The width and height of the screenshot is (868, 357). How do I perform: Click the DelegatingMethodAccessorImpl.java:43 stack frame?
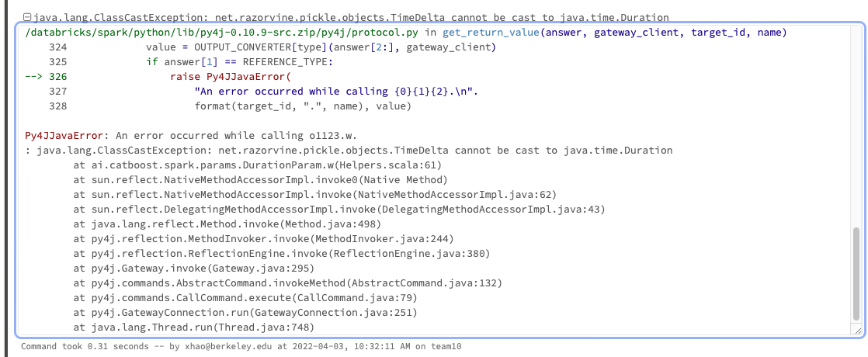point(339,210)
